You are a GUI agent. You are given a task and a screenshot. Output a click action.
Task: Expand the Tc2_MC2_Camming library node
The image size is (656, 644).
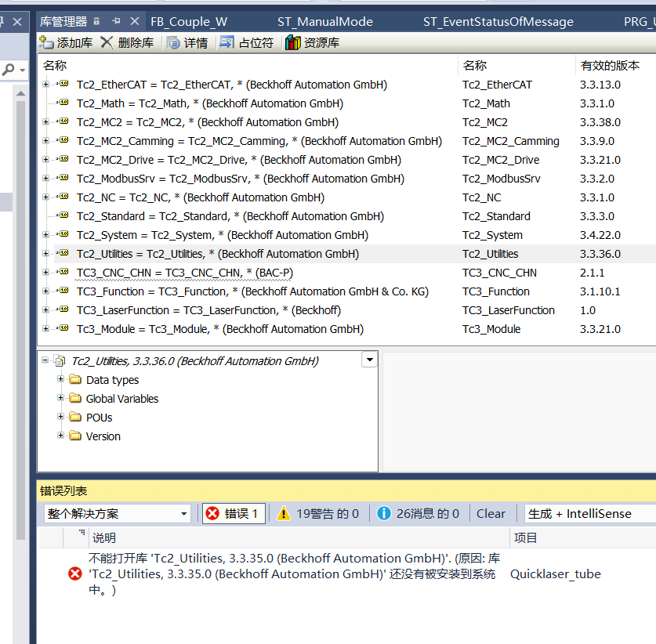pyautogui.click(x=45, y=140)
